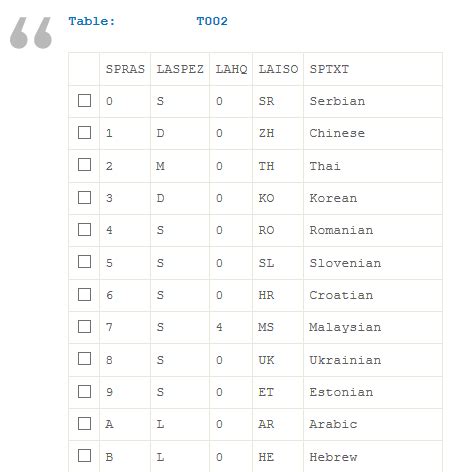Viewport: 472px width, 472px height.
Task: Click the LASPEZ column header
Action: tap(180, 69)
